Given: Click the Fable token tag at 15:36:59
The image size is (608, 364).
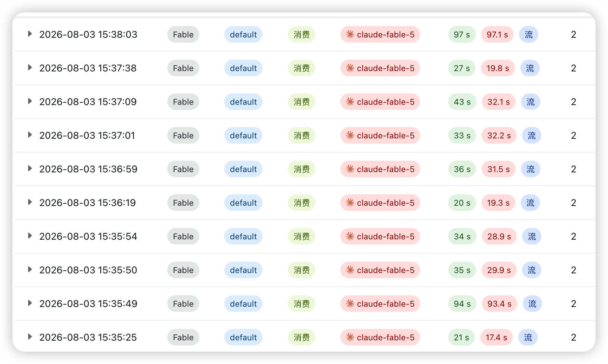Looking at the screenshot, I should (183, 169).
